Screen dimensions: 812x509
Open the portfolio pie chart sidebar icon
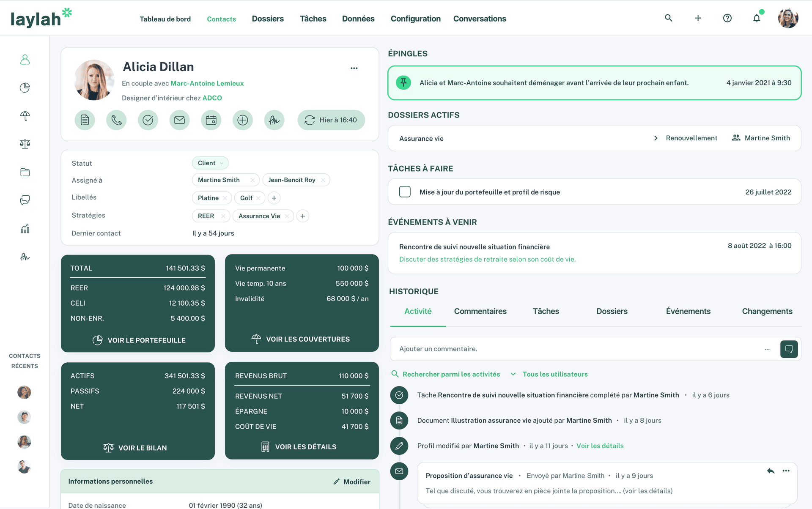click(x=25, y=88)
